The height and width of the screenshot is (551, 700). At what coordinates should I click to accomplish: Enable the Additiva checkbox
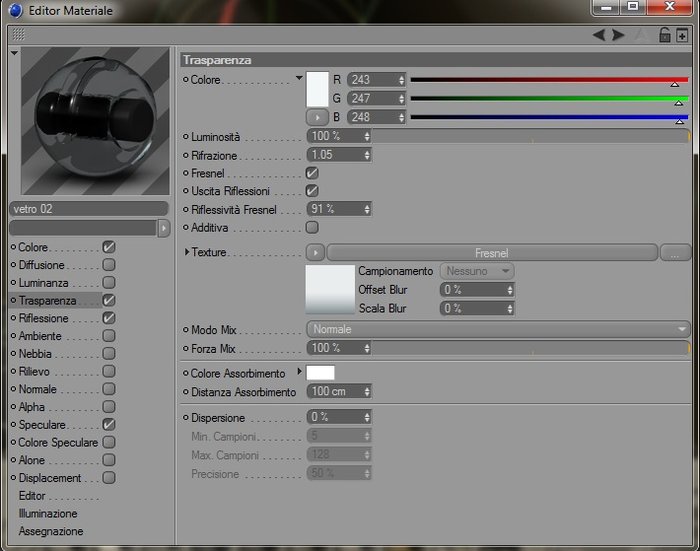[312, 227]
